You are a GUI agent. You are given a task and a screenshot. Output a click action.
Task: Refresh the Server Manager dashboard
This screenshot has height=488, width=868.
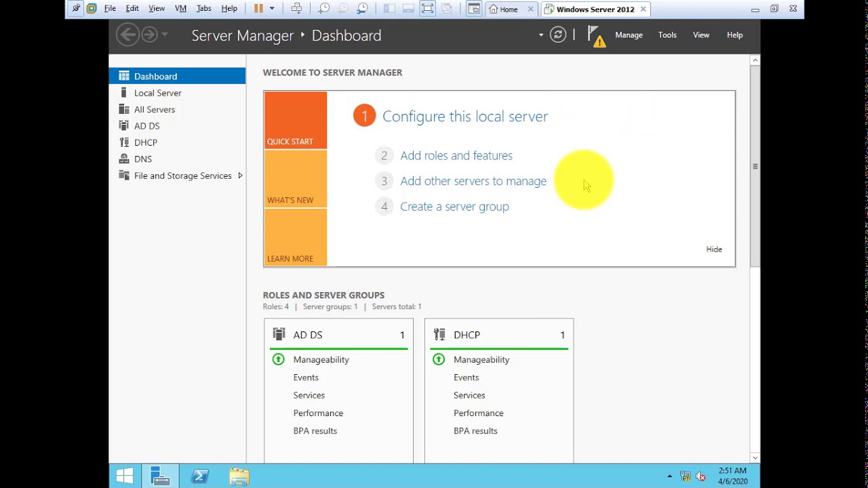(557, 35)
